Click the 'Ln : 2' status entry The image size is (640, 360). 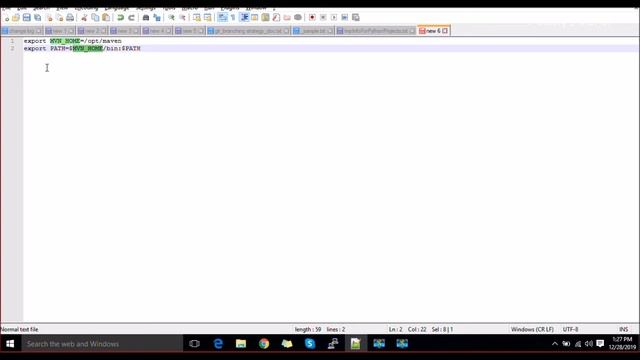point(395,329)
